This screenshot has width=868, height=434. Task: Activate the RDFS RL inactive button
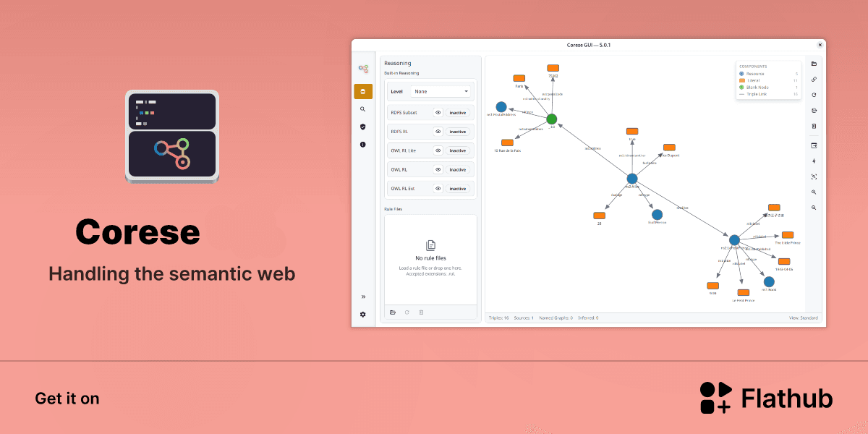pos(457,132)
